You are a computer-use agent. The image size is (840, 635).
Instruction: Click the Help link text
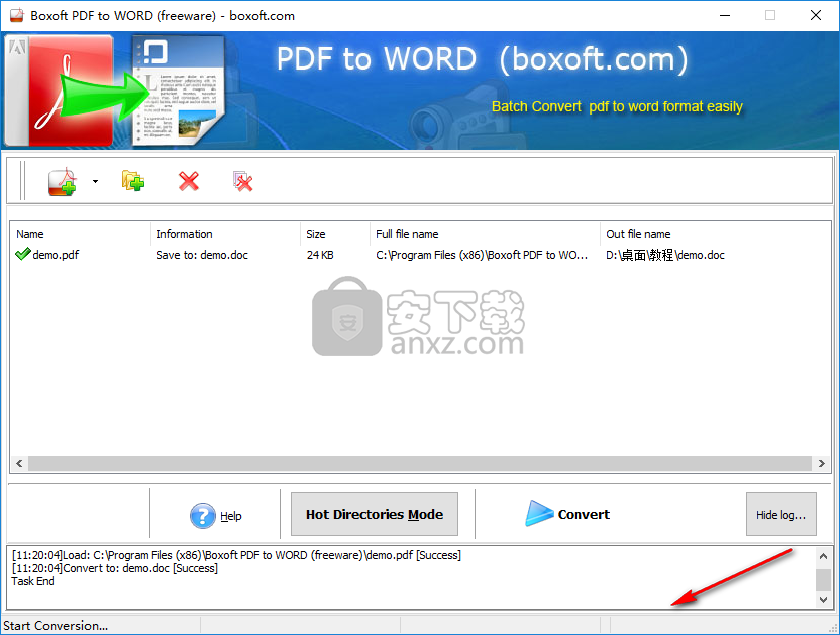pos(231,516)
